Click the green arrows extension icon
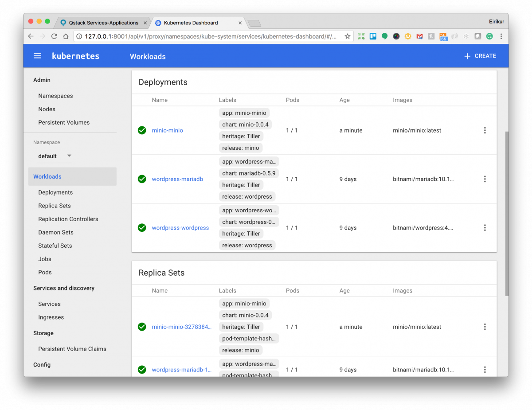Image resolution: width=532 pixels, height=410 pixels. [361, 36]
